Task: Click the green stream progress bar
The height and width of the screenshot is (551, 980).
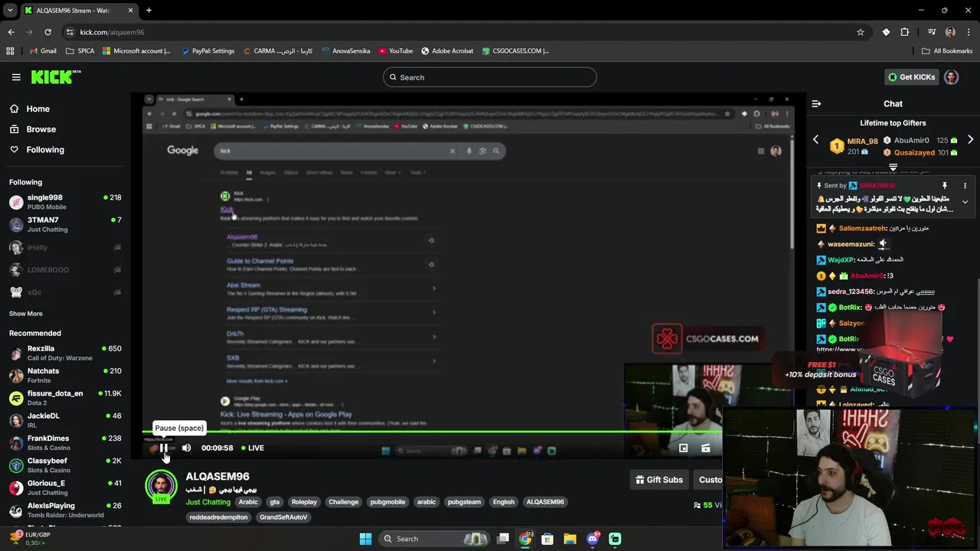Action: point(433,432)
